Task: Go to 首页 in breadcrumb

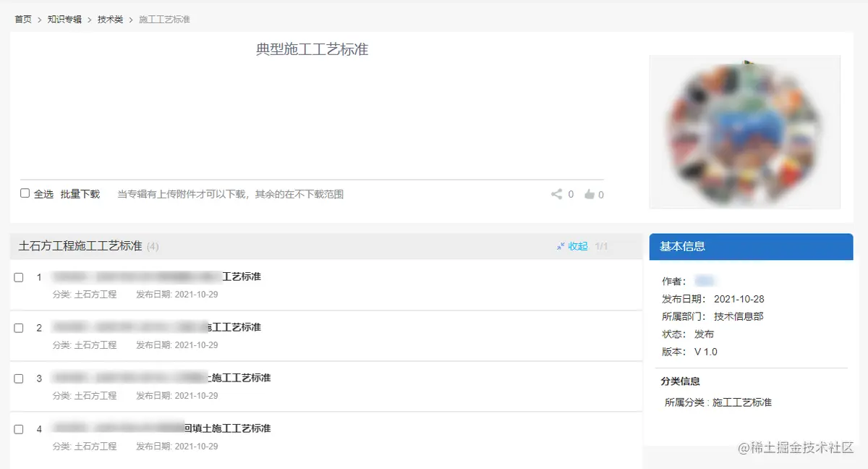Action: click(23, 20)
